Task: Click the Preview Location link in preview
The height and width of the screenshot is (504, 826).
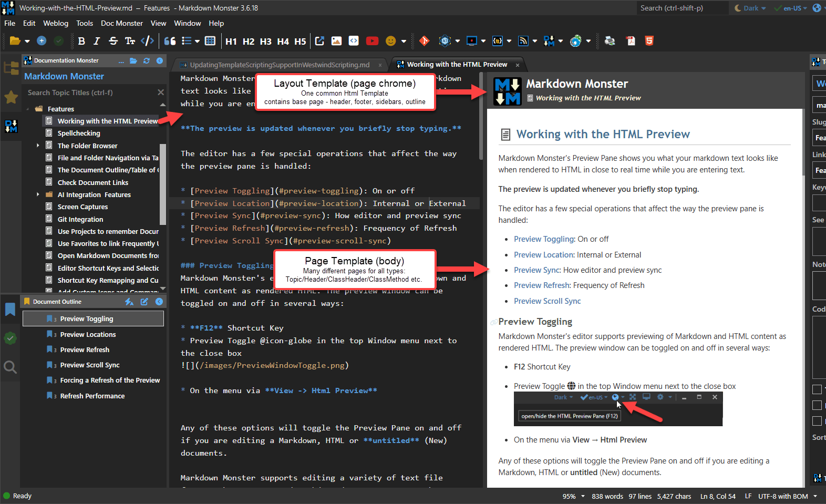Action: tap(544, 255)
